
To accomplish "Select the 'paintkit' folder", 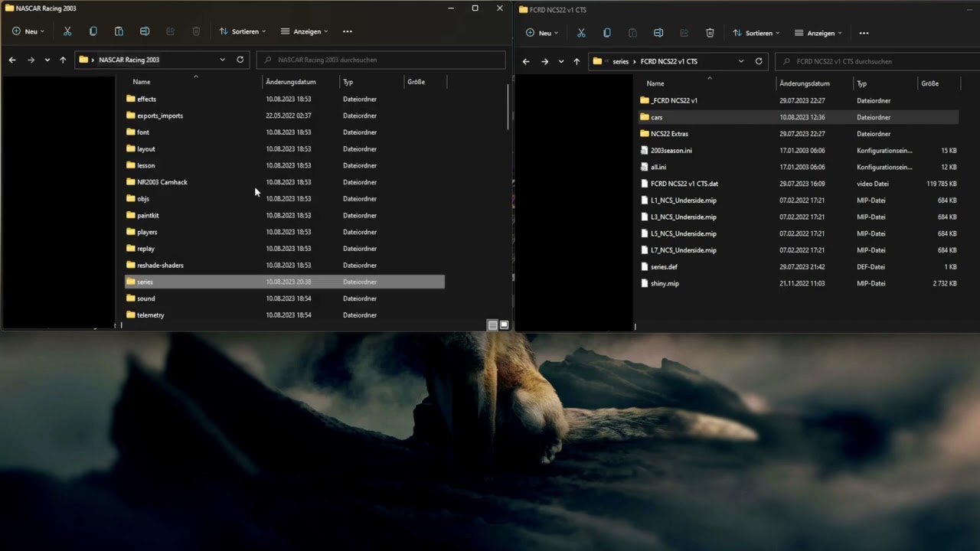I will 285,215.
